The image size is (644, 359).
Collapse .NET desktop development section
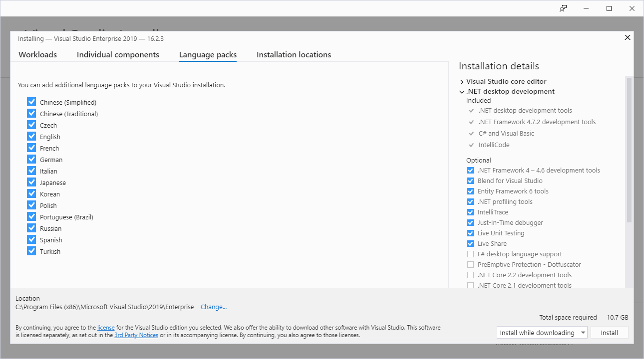[x=462, y=92]
